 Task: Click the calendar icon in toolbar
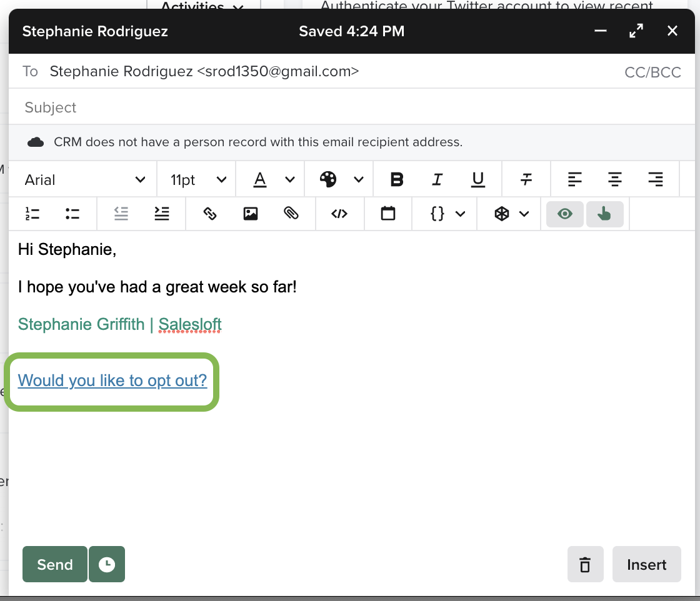click(x=388, y=214)
